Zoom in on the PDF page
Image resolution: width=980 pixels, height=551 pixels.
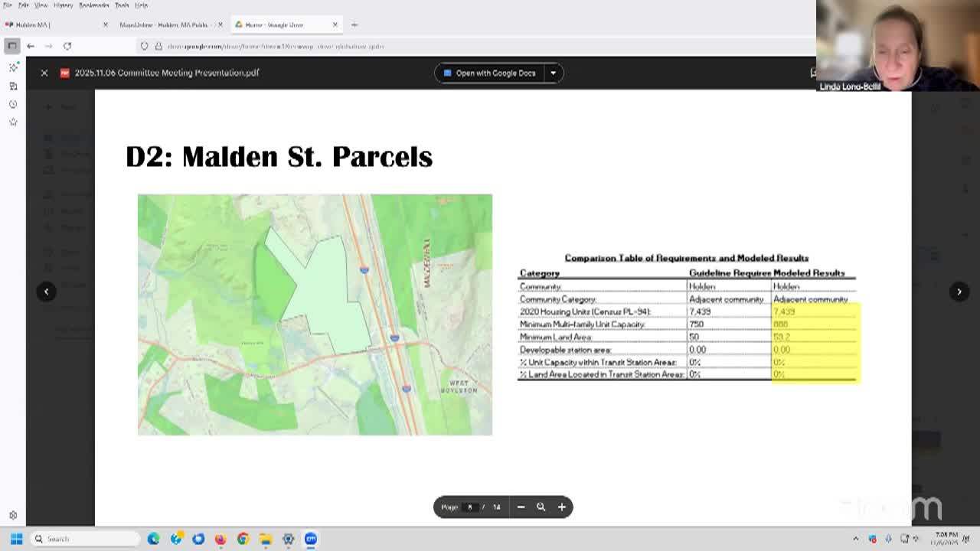tap(561, 507)
